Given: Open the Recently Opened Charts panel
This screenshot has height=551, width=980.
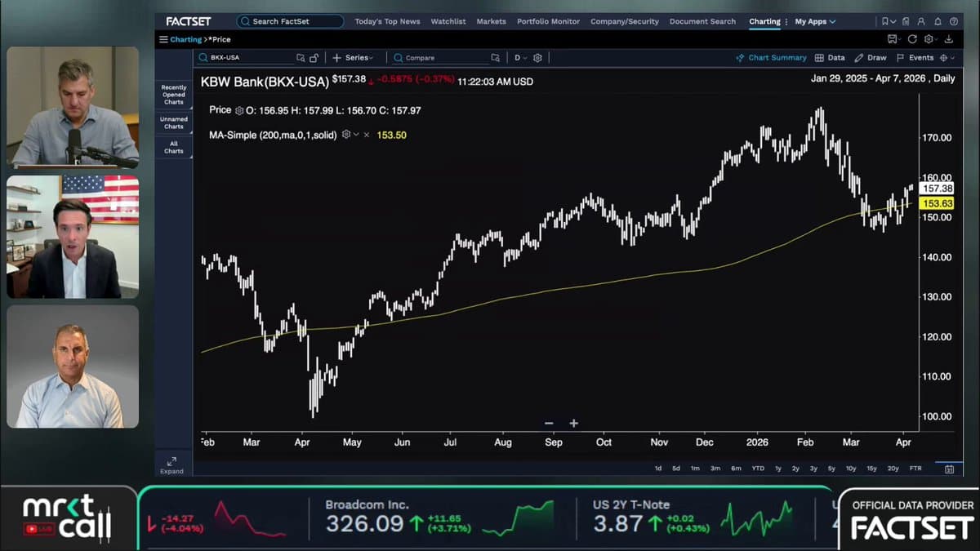Looking at the screenshot, I should tap(174, 95).
